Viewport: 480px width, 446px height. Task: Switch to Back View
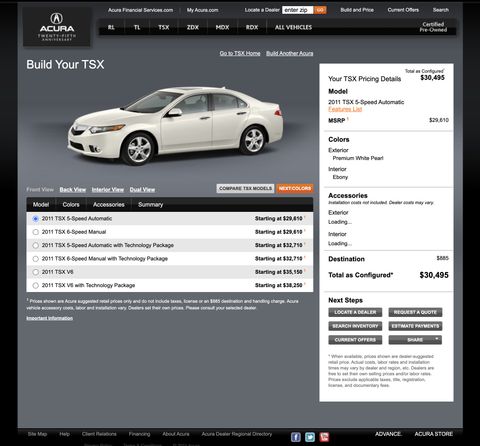(73, 190)
